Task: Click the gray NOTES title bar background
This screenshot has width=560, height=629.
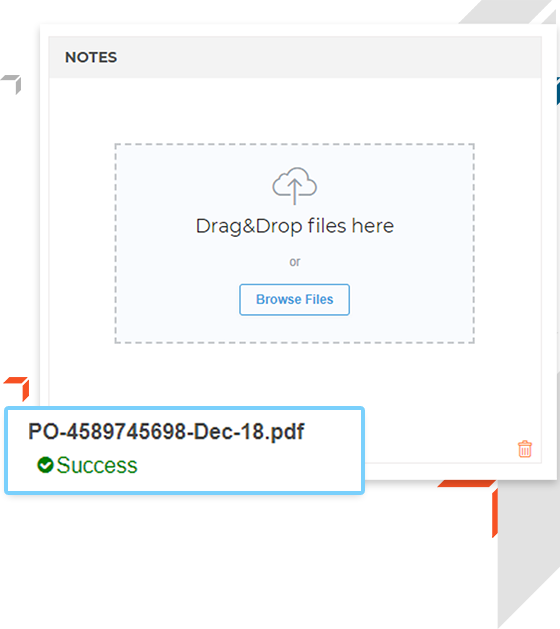Action: [x=295, y=57]
